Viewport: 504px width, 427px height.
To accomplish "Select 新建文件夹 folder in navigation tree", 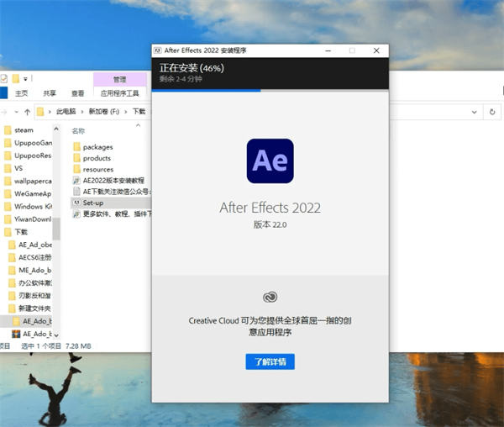I will [x=30, y=308].
